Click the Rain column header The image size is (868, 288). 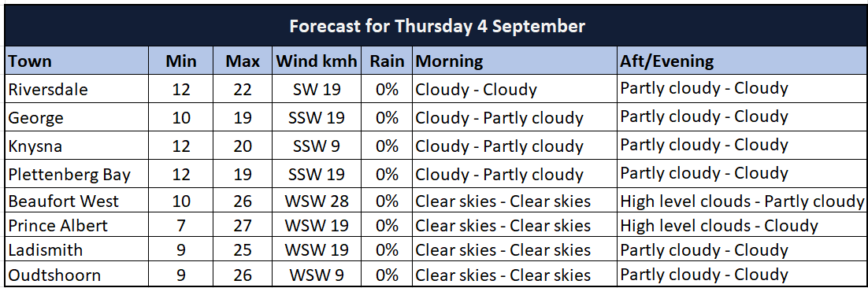(x=387, y=61)
